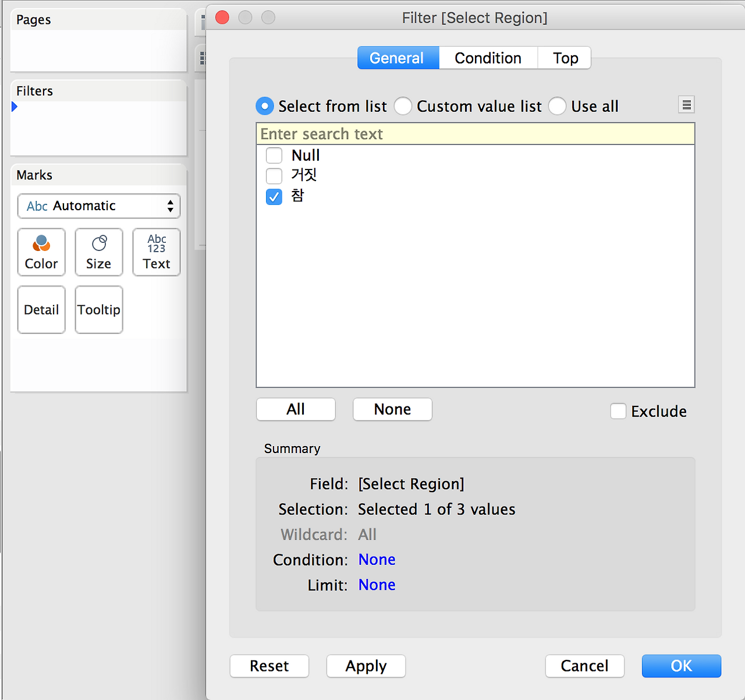Confirm the filter with OK
The height and width of the screenshot is (700, 745).
click(682, 666)
